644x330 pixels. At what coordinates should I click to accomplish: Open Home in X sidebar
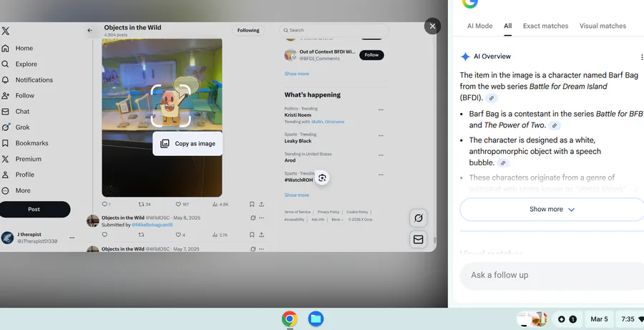(x=18, y=48)
